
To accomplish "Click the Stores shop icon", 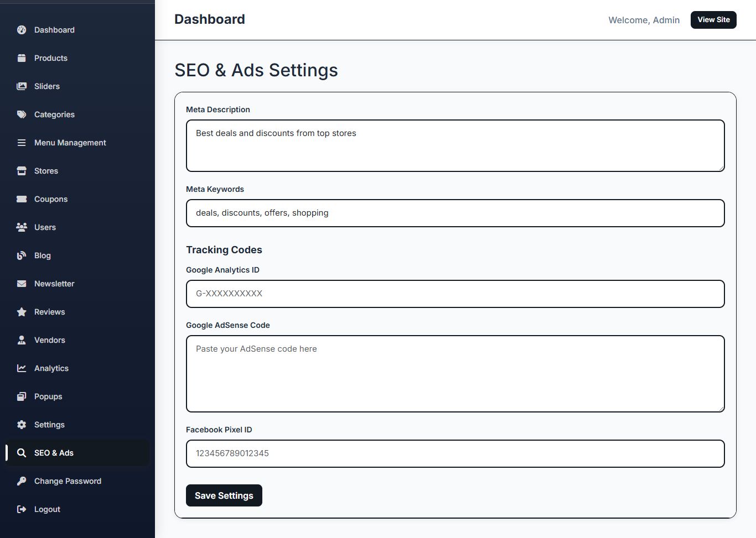I will tap(22, 171).
